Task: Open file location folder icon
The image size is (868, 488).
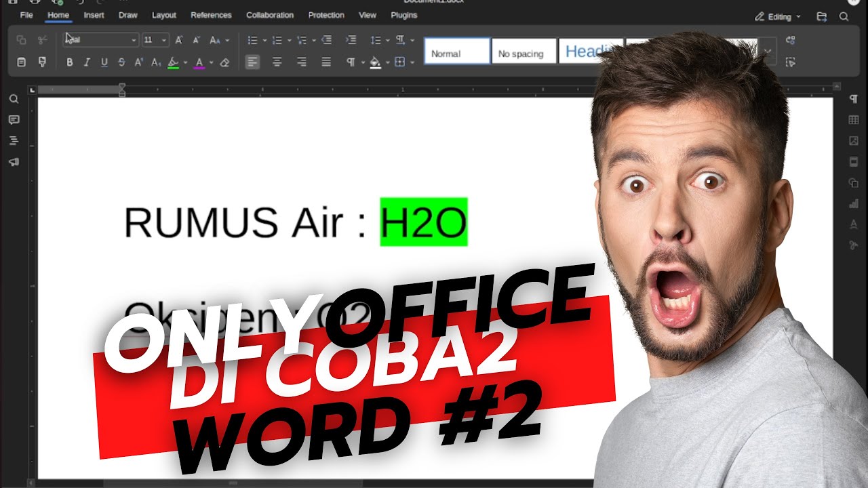Action: pyautogui.click(x=822, y=16)
